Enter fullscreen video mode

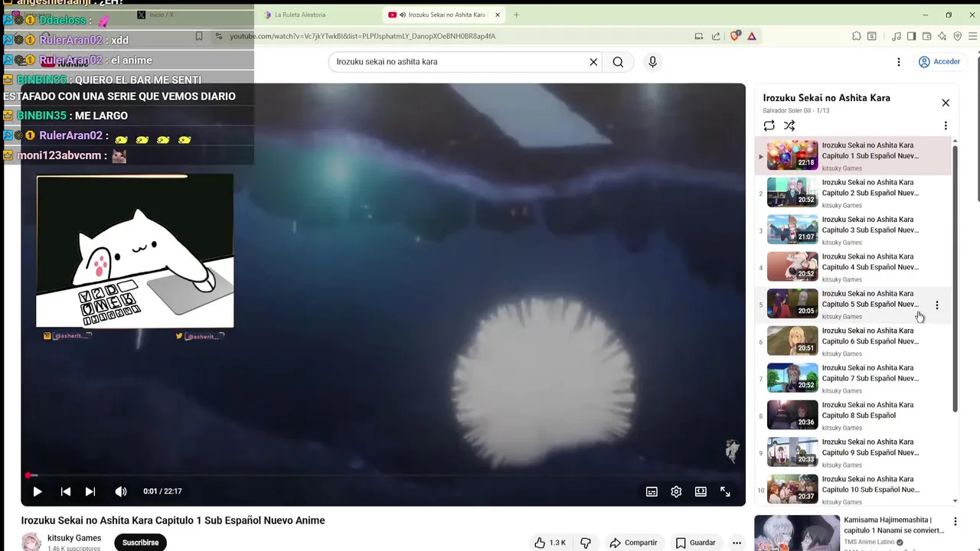pyautogui.click(x=725, y=492)
